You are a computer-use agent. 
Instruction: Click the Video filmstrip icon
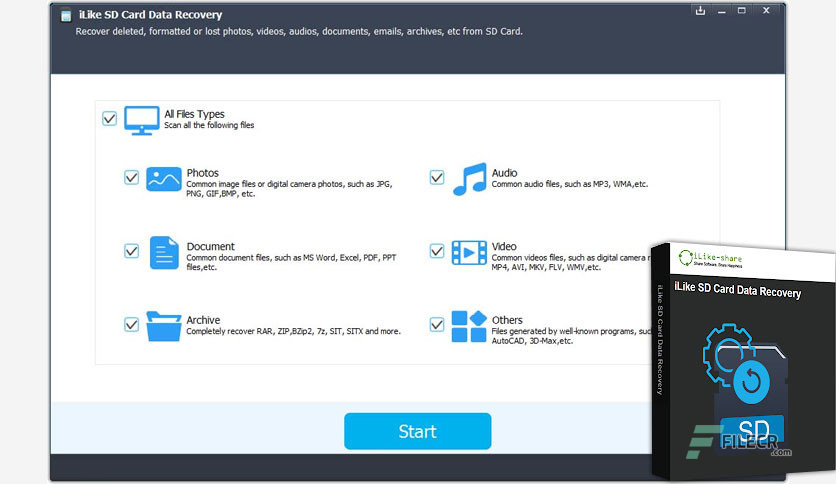[x=469, y=253]
